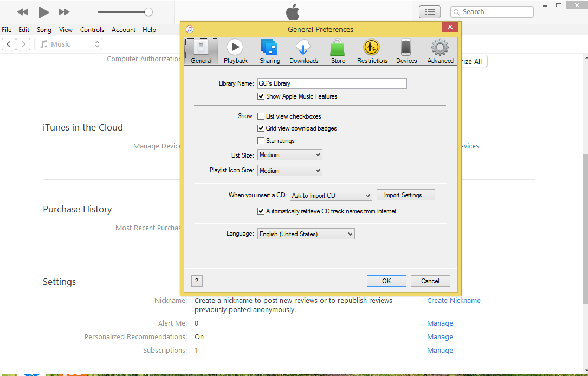Click Manage link for Personalized Recommendations
588x376 pixels.
pos(440,336)
